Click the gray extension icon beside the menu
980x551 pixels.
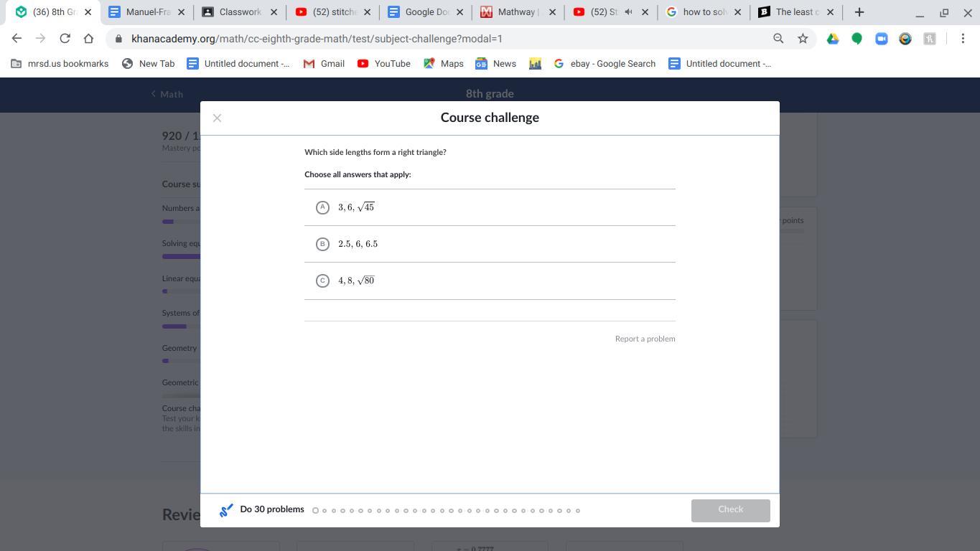(x=930, y=39)
